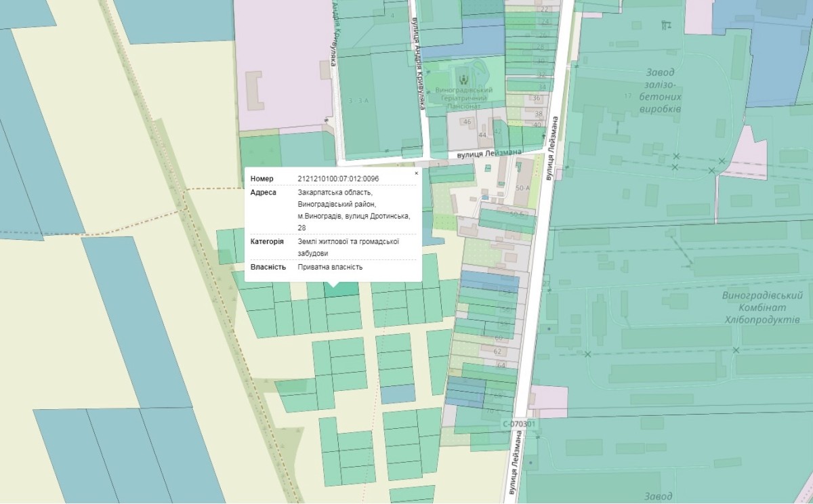Click the horizontal вулиця Лейзмана street label
Image resolution: width=813 pixels, height=504 pixels.
point(489,154)
